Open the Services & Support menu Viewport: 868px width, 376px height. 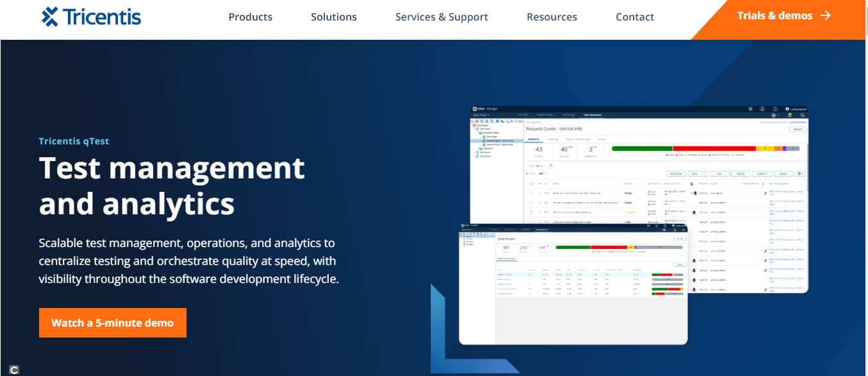click(442, 17)
